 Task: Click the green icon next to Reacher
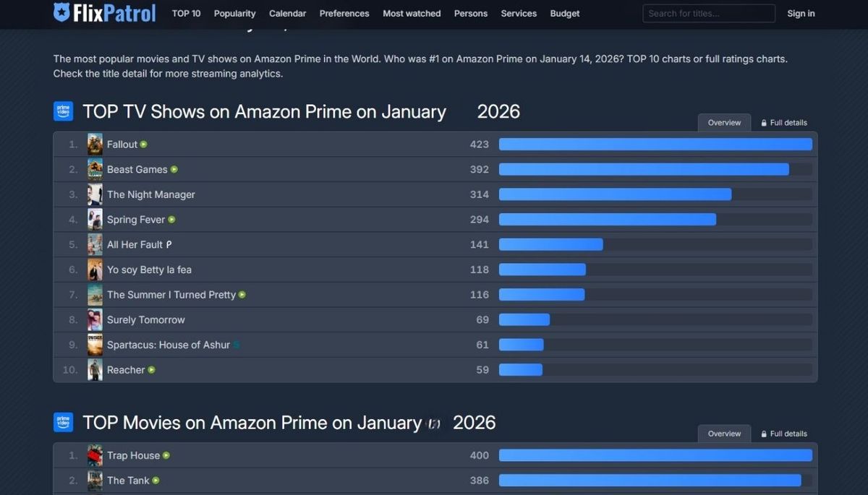pos(152,370)
